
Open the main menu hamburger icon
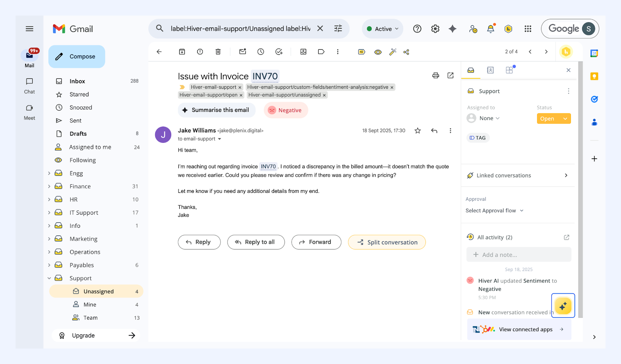click(29, 29)
